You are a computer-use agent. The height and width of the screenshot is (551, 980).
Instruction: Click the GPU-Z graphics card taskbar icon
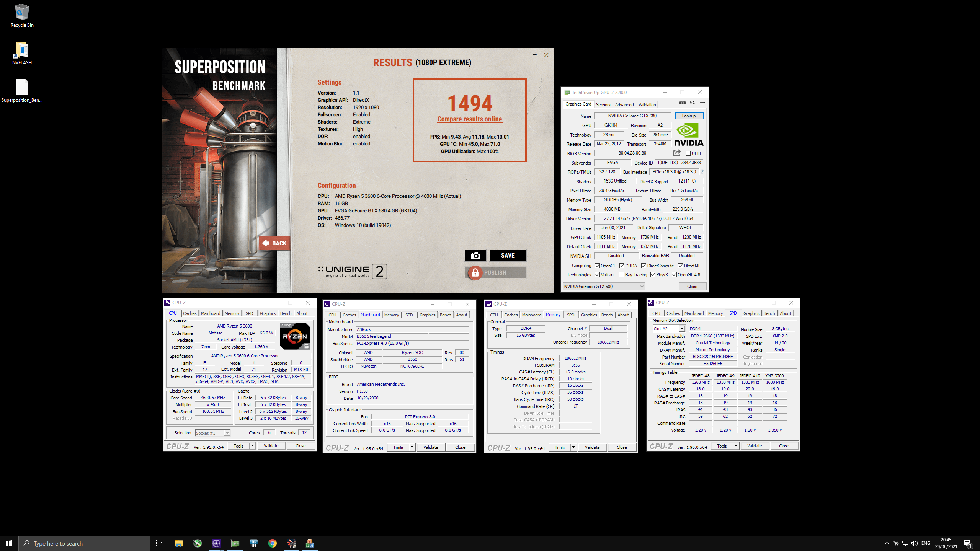click(x=235, y=543)
